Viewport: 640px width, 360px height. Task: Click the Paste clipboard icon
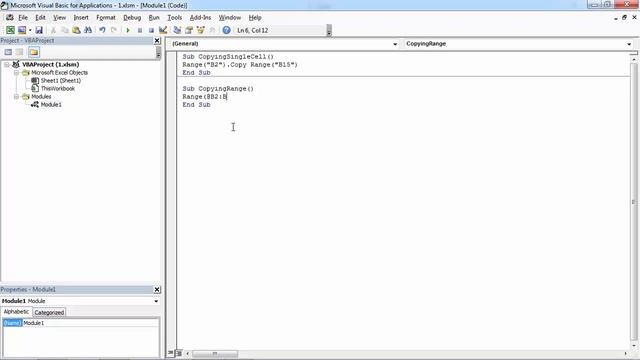76,30
